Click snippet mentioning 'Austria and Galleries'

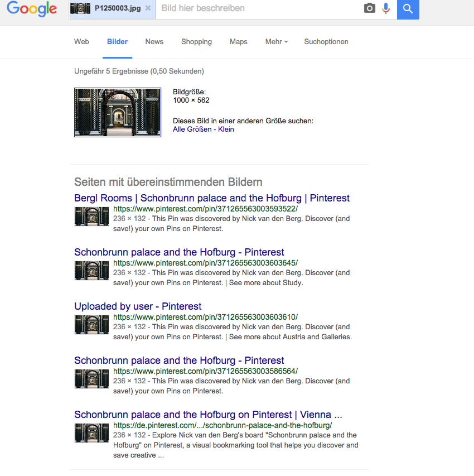click(233, 332)
